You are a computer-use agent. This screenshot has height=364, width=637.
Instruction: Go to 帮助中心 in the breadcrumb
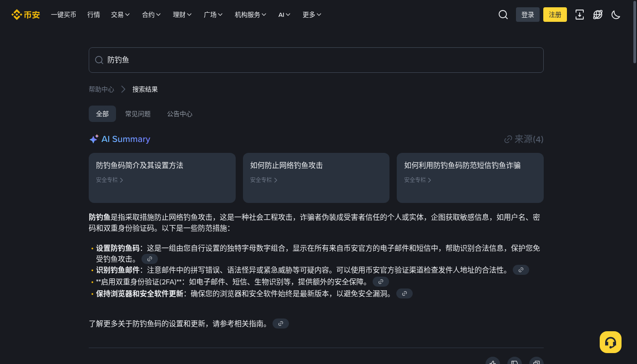[101, 89]
